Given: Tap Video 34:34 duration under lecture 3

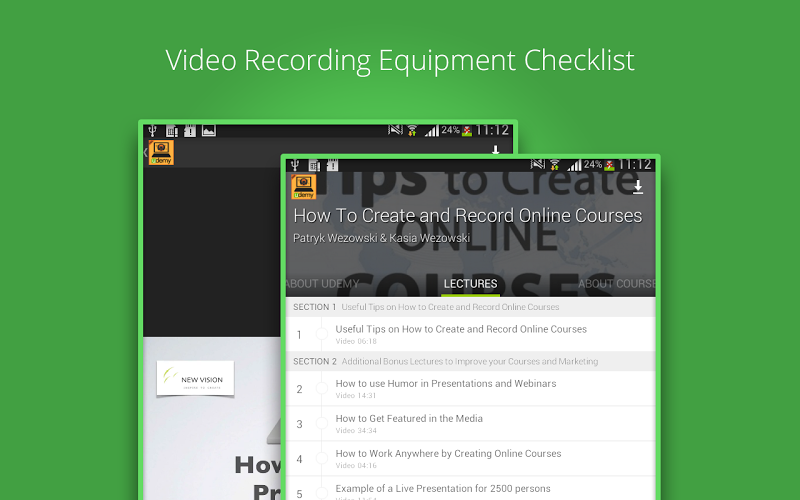Looking at the screenshot, I should (356, 431).
